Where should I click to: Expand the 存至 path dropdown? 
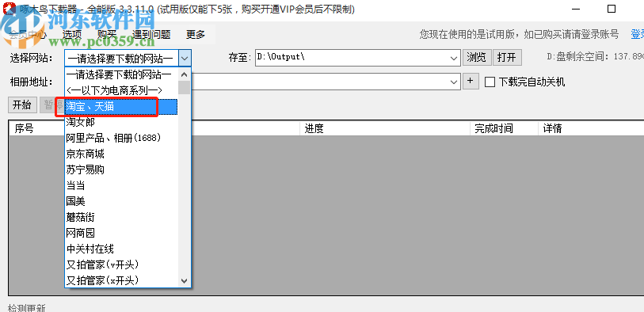(x=454, y=59)
